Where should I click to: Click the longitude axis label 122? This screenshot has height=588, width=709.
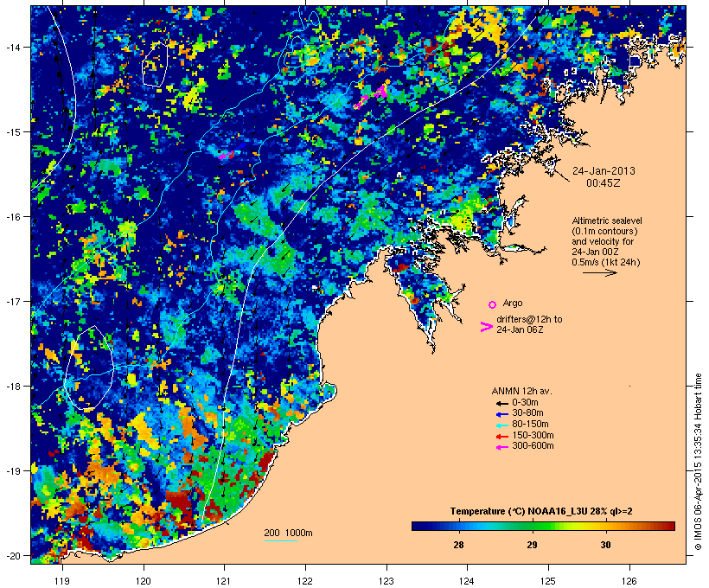(x=305, y=581)
